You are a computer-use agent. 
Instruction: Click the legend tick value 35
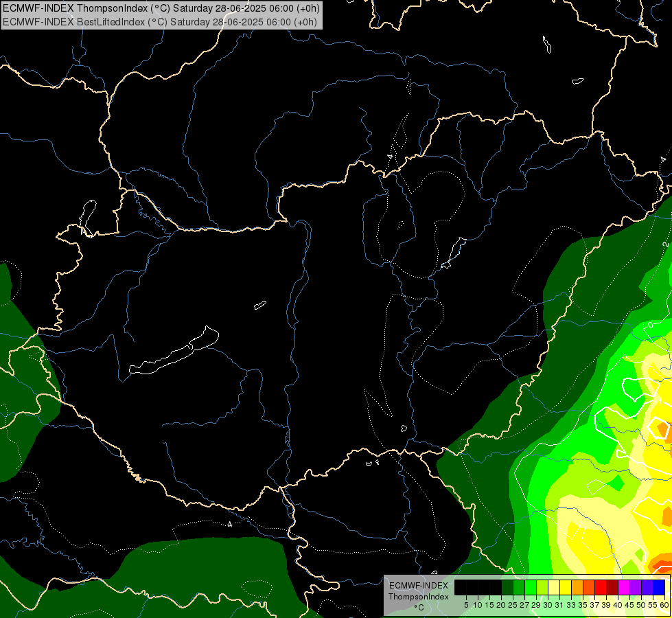tap(583, 605)
